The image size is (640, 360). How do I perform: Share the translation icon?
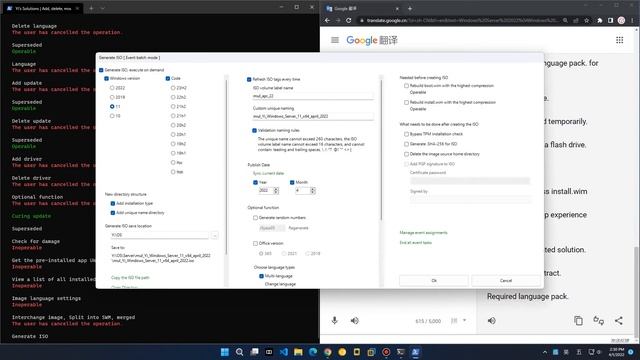(x=619, y=321)
